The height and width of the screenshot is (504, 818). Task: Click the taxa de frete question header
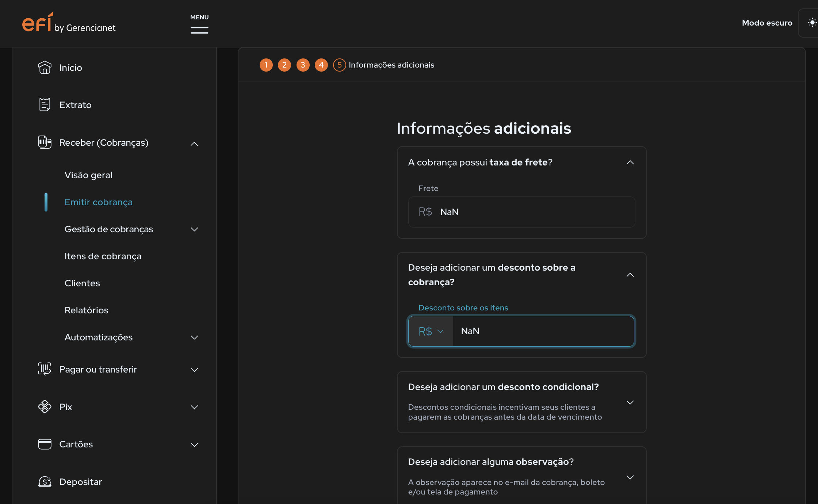click(480, 163)
